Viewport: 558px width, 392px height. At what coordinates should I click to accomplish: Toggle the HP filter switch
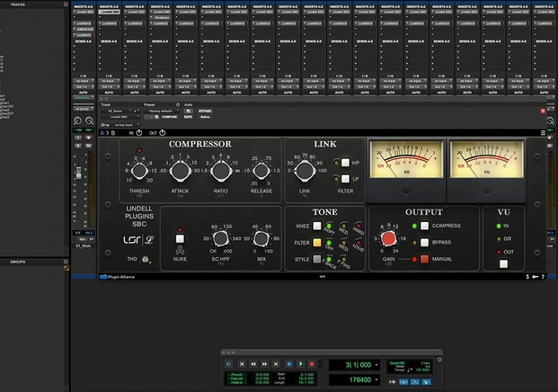(346, 163)
